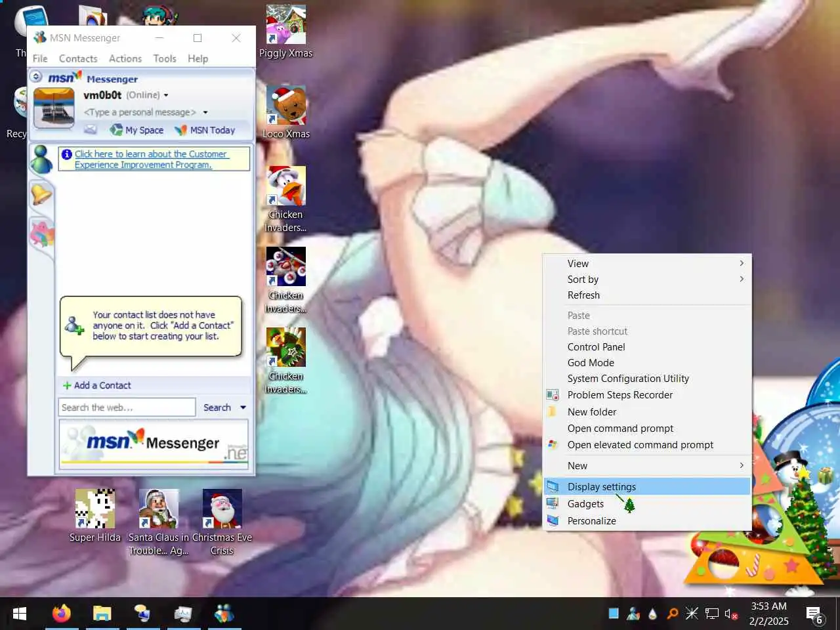Click the vm0b0t display picture
The width and height of the screenshot is (840, 630).
click(54, 108)
